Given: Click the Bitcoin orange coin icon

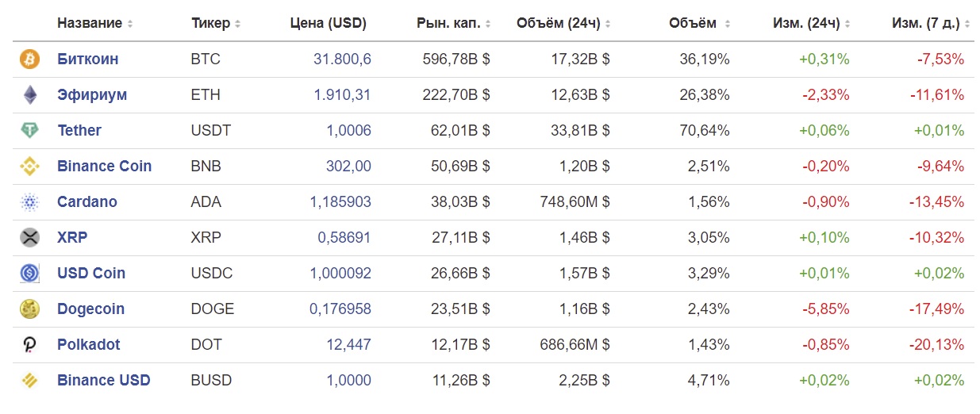Looking at the screenshot, I should [x=29, y=59].
